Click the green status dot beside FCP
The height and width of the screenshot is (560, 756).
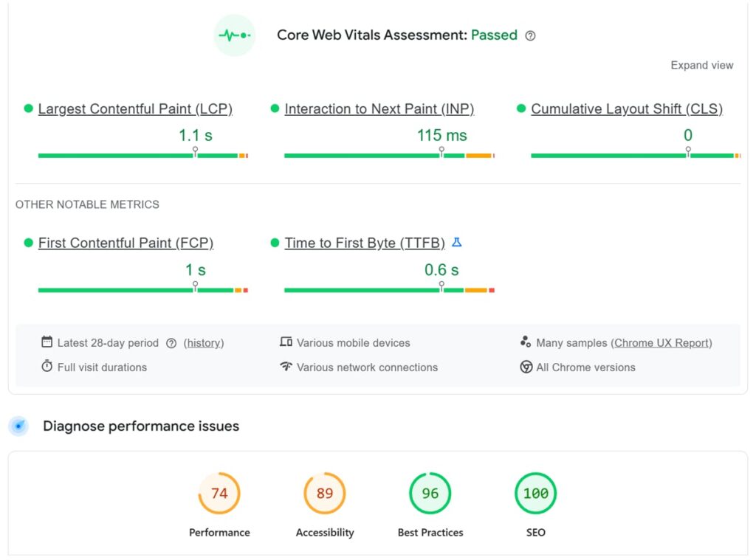pos(29,243)
